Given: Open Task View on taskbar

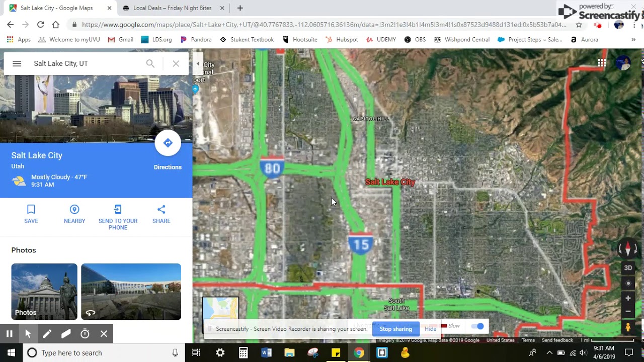Looking at the screenshot, I should [196, 353].
